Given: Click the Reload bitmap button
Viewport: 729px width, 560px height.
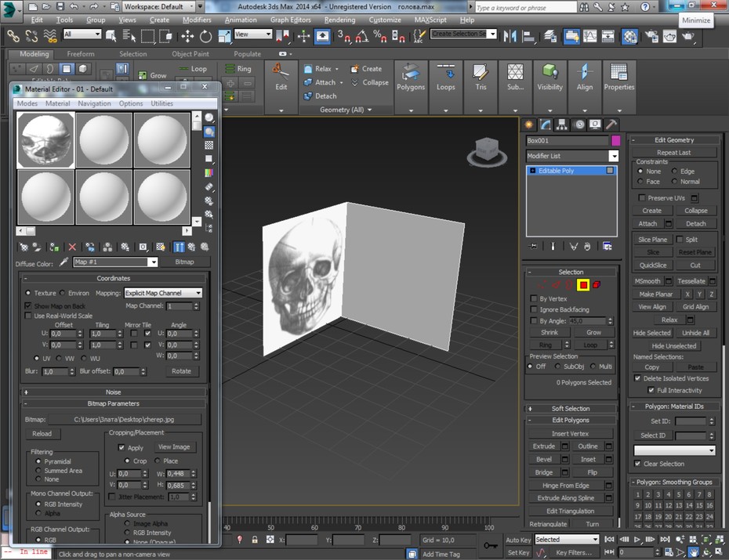Looking at the screenshot, I should (42, 434).
